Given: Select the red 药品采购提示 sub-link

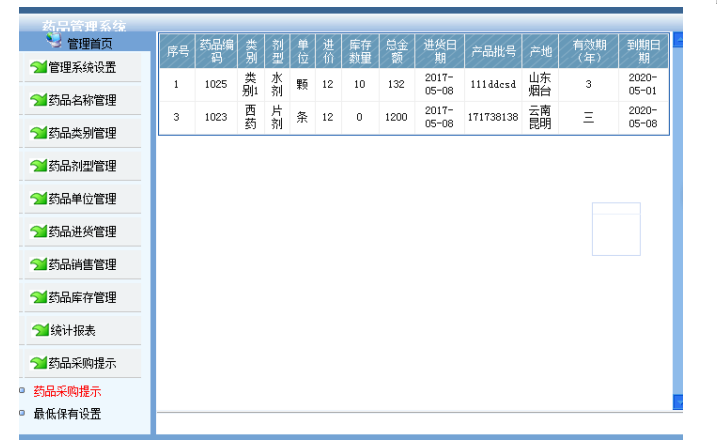Looking at the screenshot, I should 67,392.
